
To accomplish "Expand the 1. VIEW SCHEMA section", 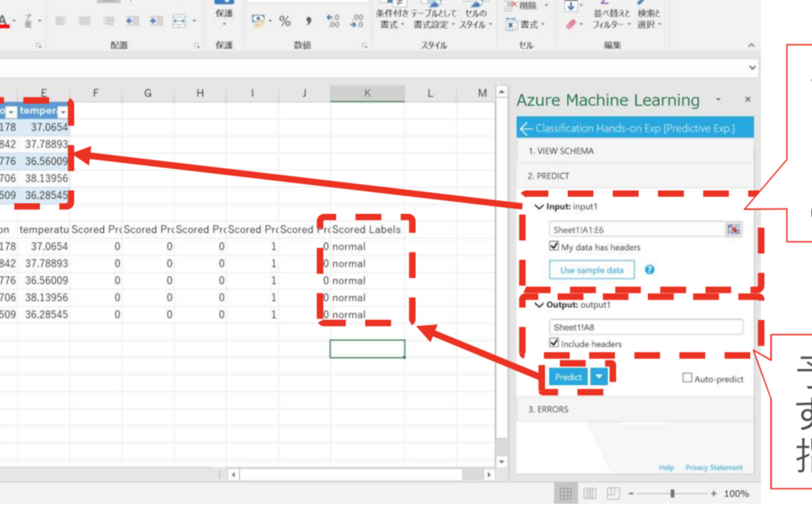I will click(635, 151).
